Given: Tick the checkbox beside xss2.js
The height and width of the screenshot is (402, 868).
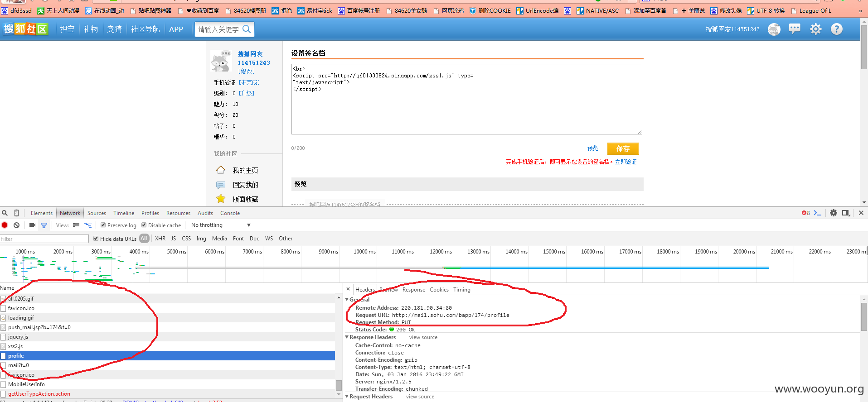Looking at the screenshot, I should [4, 346].
